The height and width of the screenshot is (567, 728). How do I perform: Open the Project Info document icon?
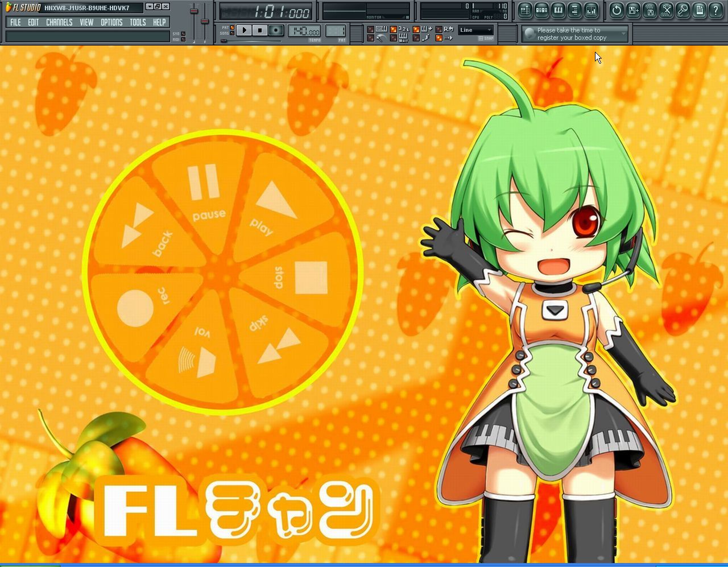(699, 10)
